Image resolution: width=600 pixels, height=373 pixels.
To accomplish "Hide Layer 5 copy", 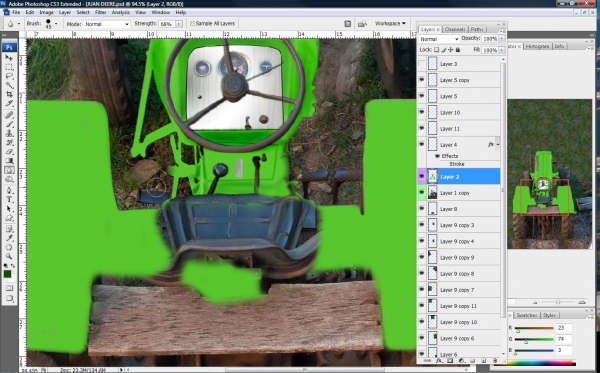I will pyautogui.click(x=421, y=80).
